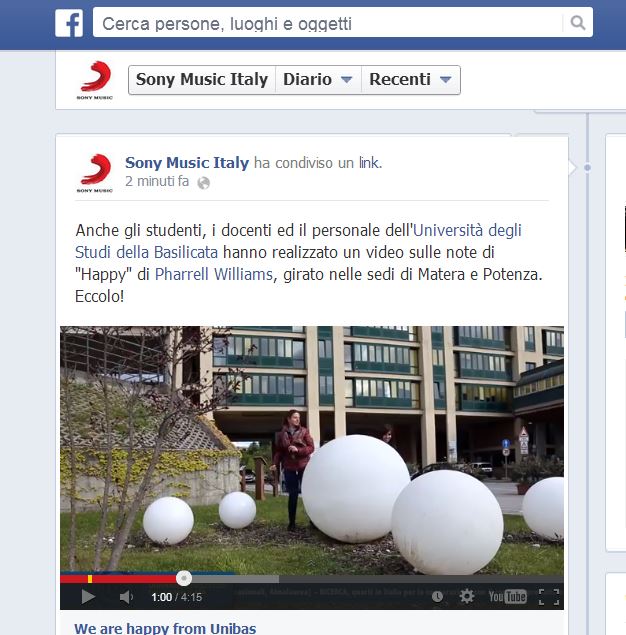Screen dimensions: 626x635
Task: Open the Sony Music logo in page header
Action: (95, 80)
